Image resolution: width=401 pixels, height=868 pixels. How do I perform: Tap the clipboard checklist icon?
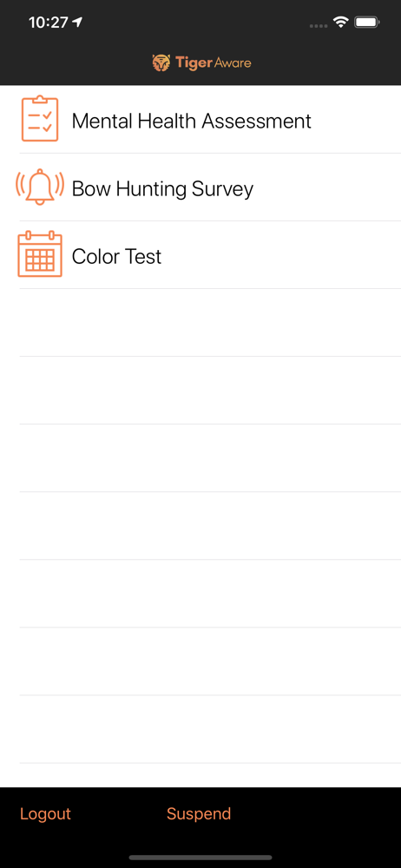(40, 118)
